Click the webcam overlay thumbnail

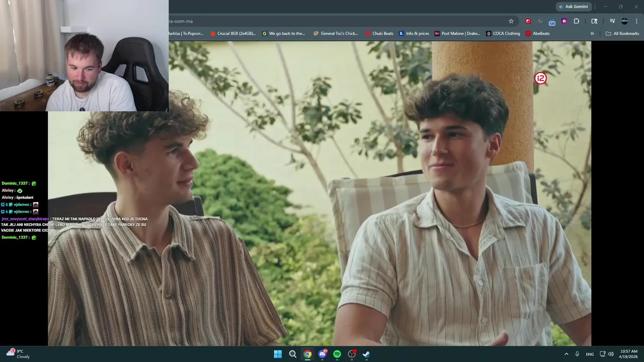click(84, 55)
